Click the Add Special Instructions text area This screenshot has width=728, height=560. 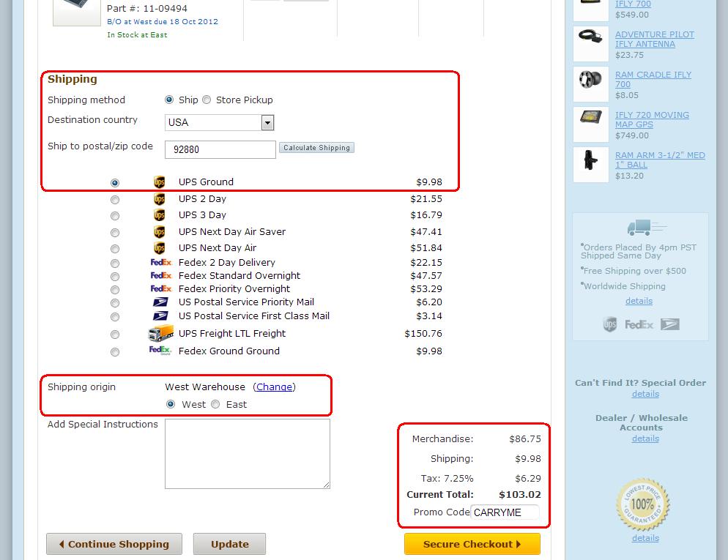tap(247, 454)
